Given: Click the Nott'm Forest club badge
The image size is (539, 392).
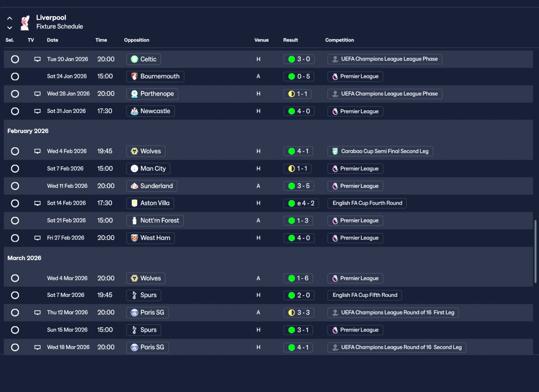Looking at the screenshot, I should [134, 221].
